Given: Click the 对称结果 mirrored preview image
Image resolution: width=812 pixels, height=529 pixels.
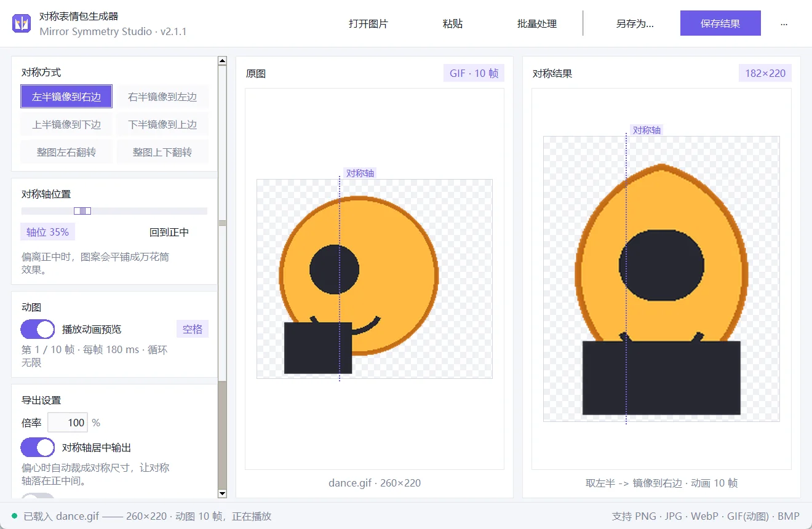Looking at the screenshot, I should pyautogui.click(x=661, y=279).
